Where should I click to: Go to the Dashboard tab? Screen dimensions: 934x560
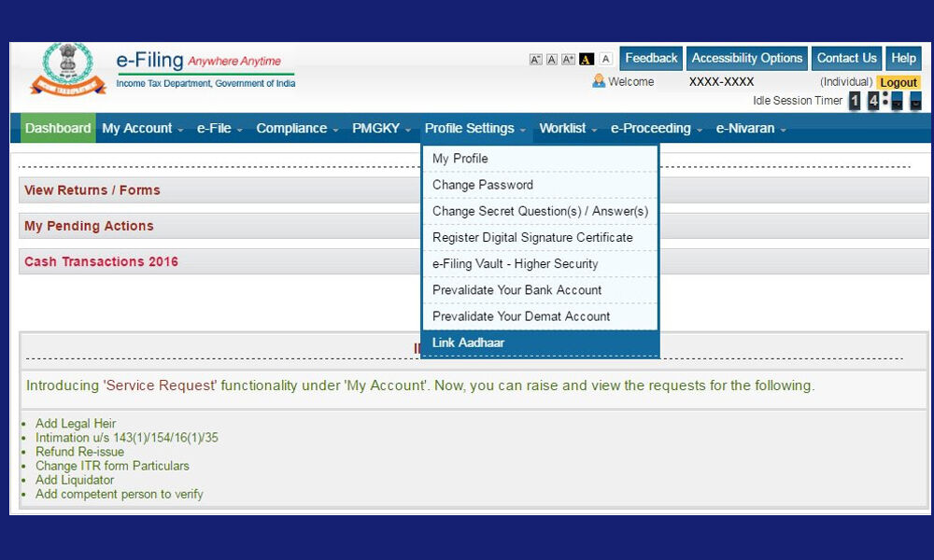(x=58, y=128)
